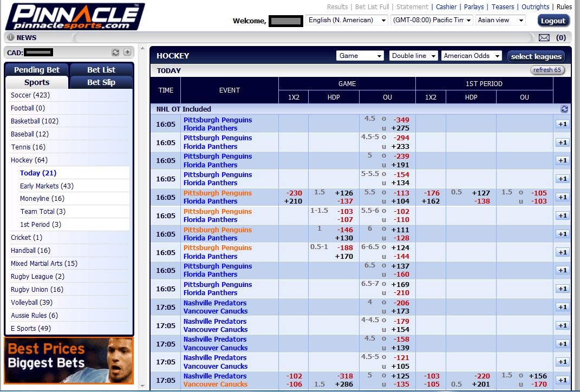The width and height of the screenshot is (580, 392).
Task: Click the plus icon beside CAD balance
Action: pyautogui.click(x=127, y=53)
